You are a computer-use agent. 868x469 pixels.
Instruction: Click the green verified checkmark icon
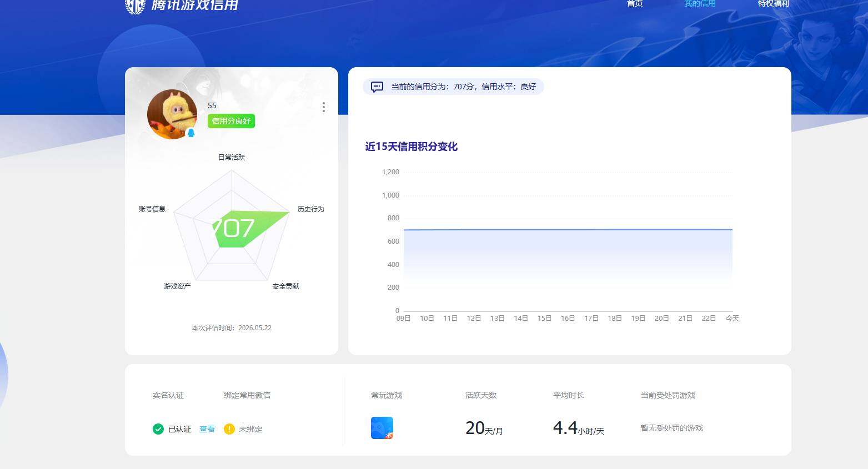[158, 429]
